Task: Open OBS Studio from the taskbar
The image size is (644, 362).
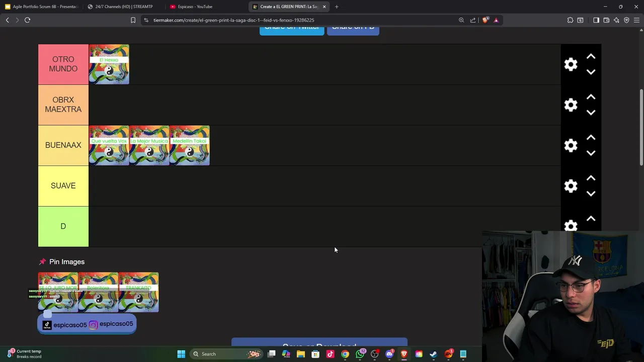Action: coord(374,354)
